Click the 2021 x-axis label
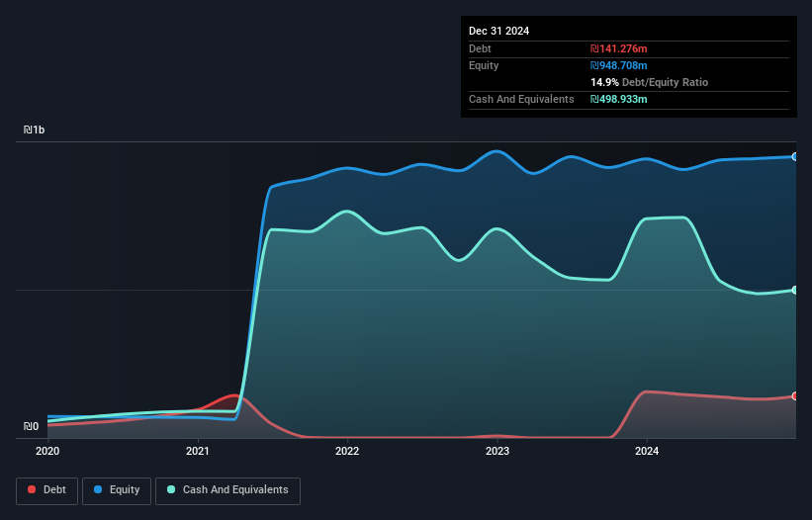Screen dimensions: 812x520 (197, 451)
